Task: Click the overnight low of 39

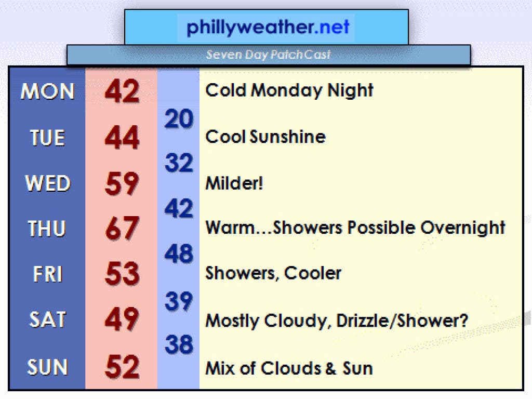Action: tap(179, 301)
